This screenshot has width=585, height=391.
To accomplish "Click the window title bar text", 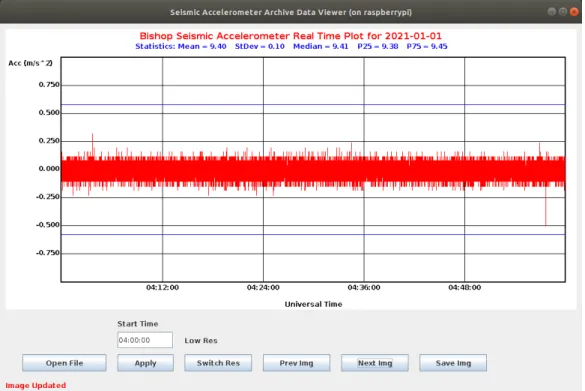I will 291,12.
